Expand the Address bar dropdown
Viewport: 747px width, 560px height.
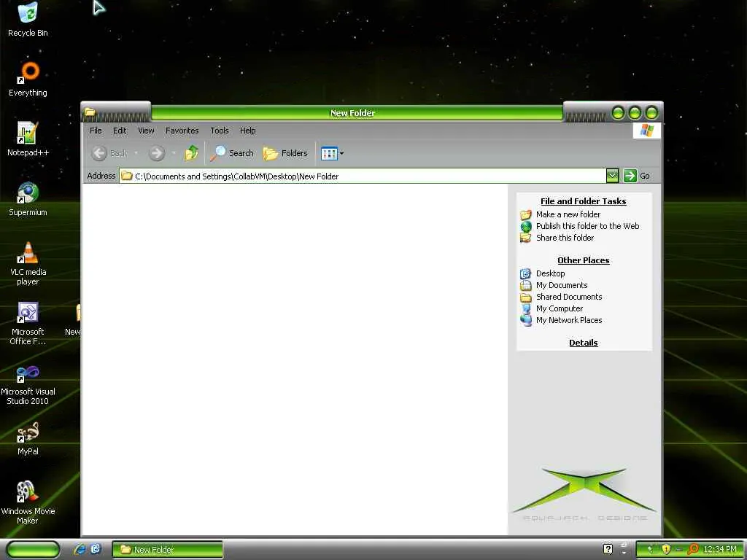point(613,176)
